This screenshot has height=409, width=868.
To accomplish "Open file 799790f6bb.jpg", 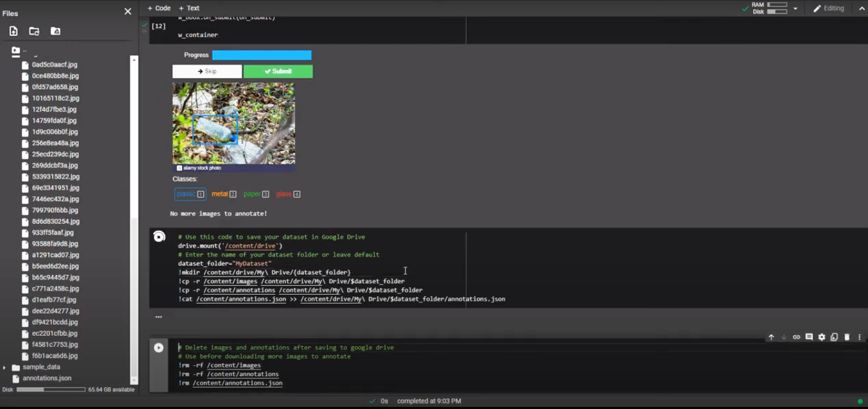I will click(x=55, y=210).
